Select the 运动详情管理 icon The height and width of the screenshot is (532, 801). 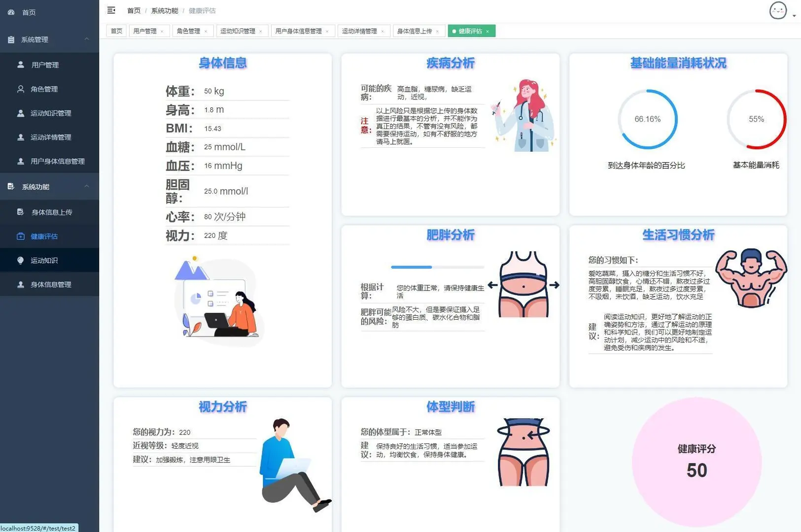[x=20, y=137]
